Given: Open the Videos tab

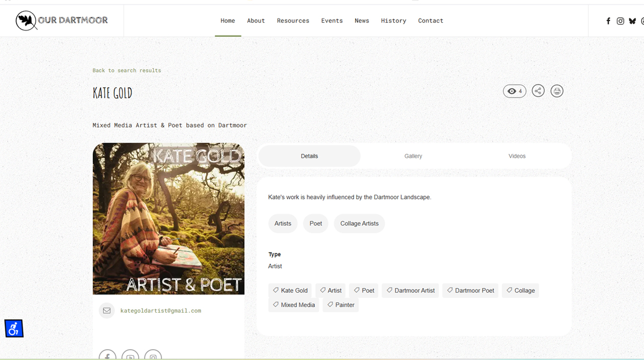Looking at the screenshot, I should (x=517, y=156).
